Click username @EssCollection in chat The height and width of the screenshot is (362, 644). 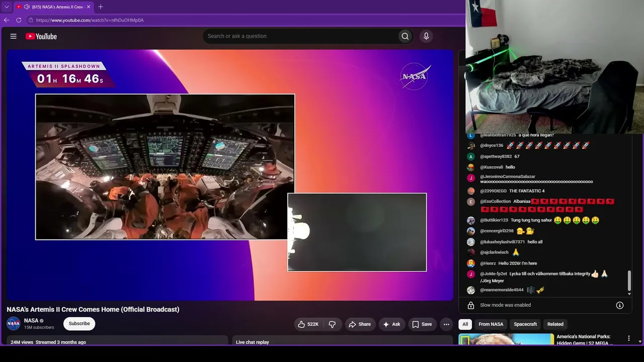(496, 202)
